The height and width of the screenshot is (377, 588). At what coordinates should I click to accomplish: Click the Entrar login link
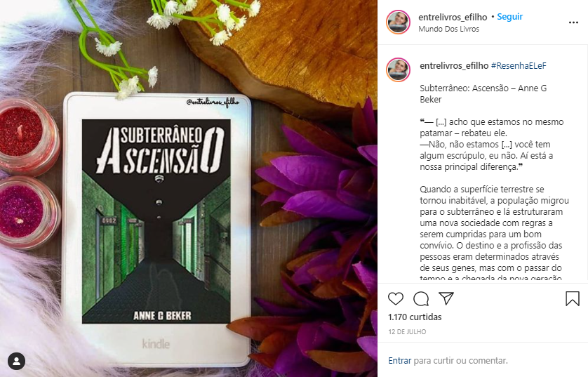[400, 360]
